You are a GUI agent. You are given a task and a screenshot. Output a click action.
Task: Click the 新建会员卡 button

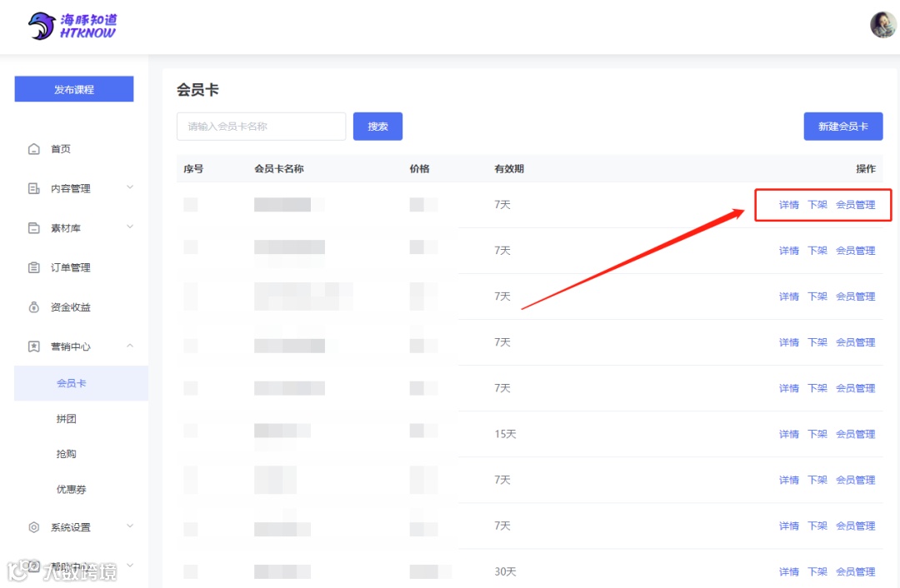point(843,127)
